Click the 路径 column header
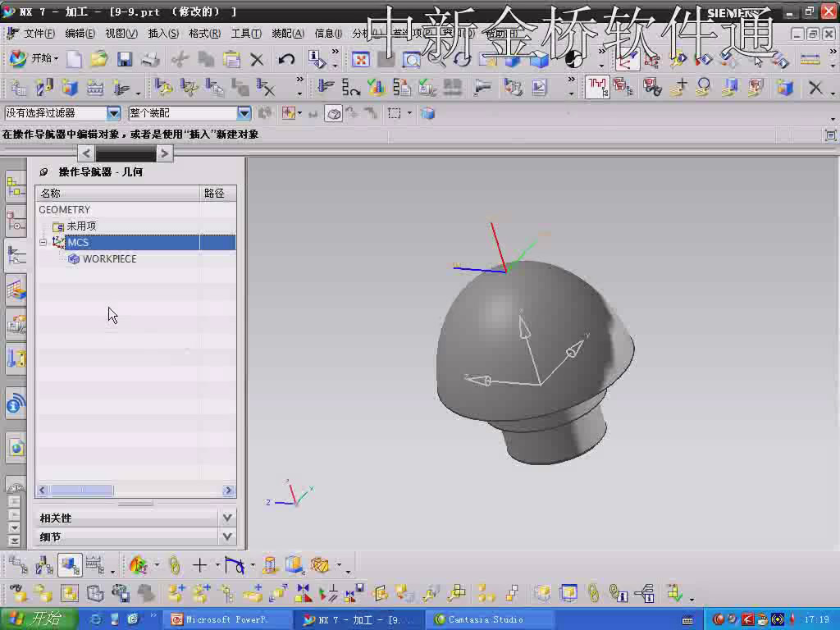 point(218,194)
